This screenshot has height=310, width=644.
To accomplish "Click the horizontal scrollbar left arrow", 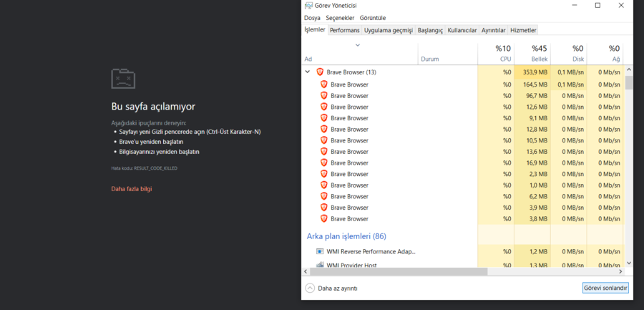I will click(x=306, y=271).
